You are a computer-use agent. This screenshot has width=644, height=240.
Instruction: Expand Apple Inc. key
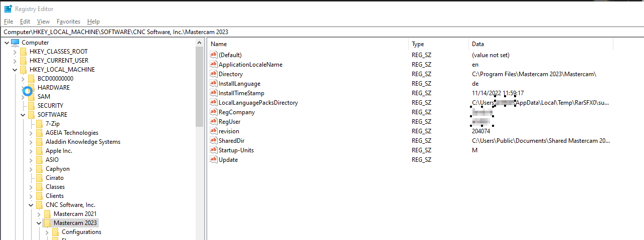pyautogui.click(x=30, y=151)
